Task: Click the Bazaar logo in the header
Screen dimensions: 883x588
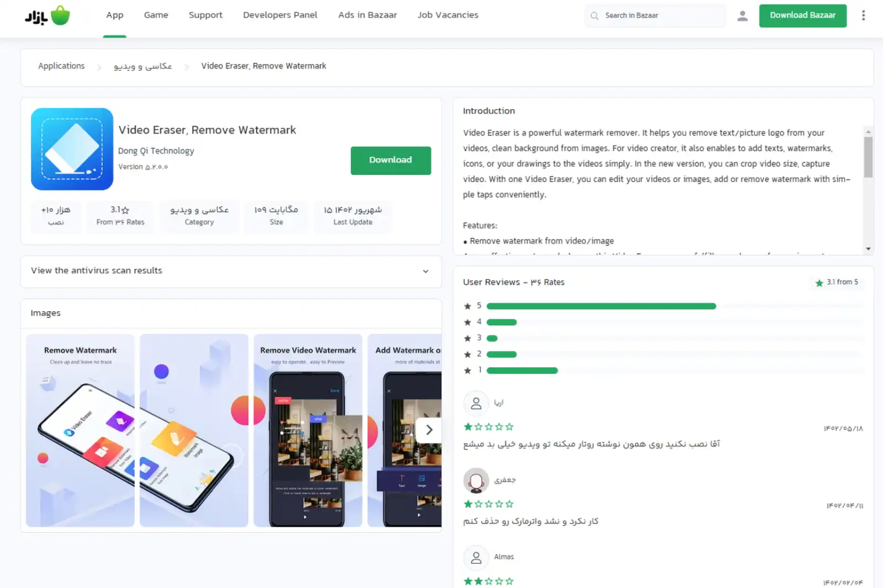Action: 47,15
